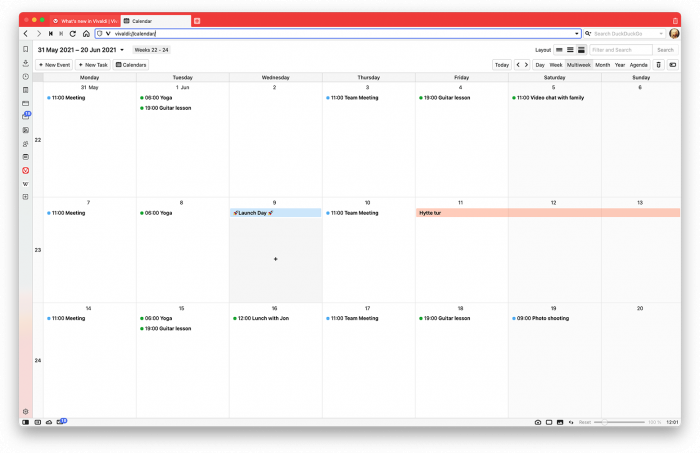Open 12:00 Lunch with Jon event

(x=261, y=318)
